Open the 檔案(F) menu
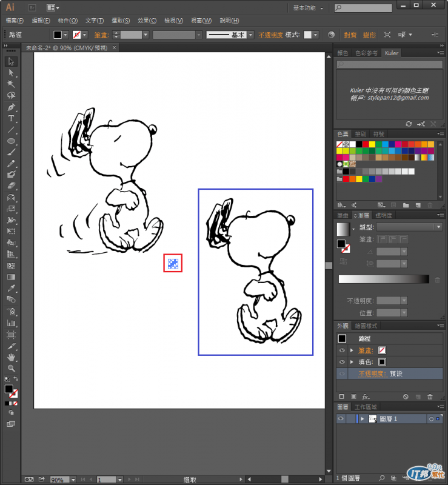The image size is (448, 485). (x=14, y=21)
